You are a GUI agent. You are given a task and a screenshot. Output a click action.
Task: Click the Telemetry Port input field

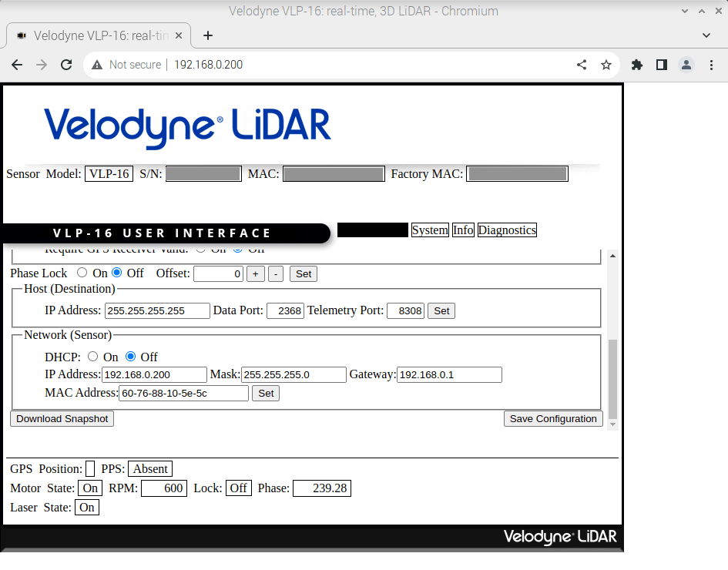pos(405,310)
